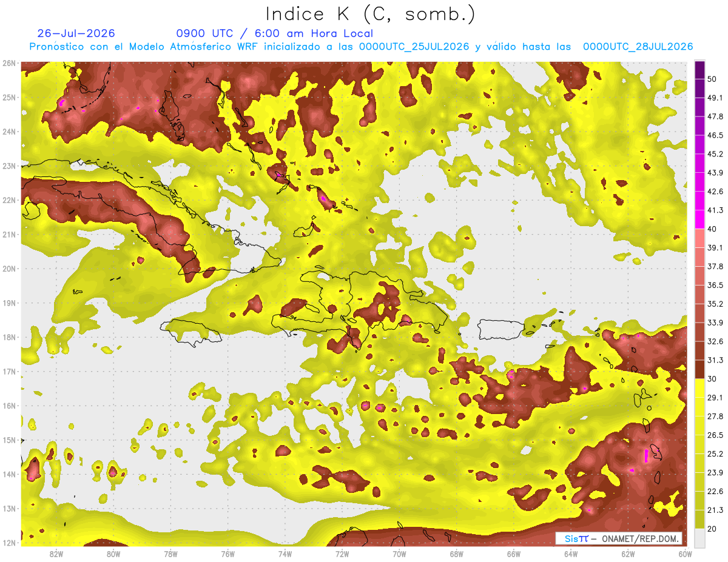Click the colorbar label '36.5'
Screen dimensions: 728x562
click(715, 285)
